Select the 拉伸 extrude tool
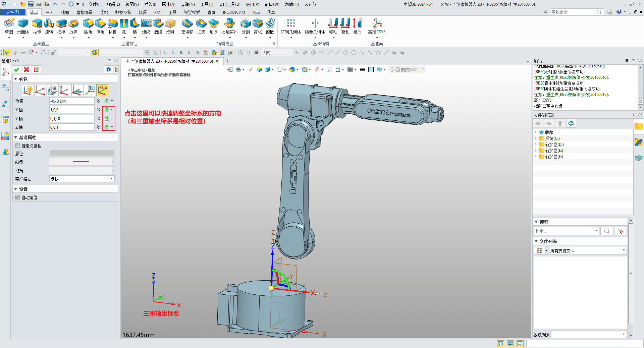The width and height of the screenshot is (644, 348). point(37,26)
